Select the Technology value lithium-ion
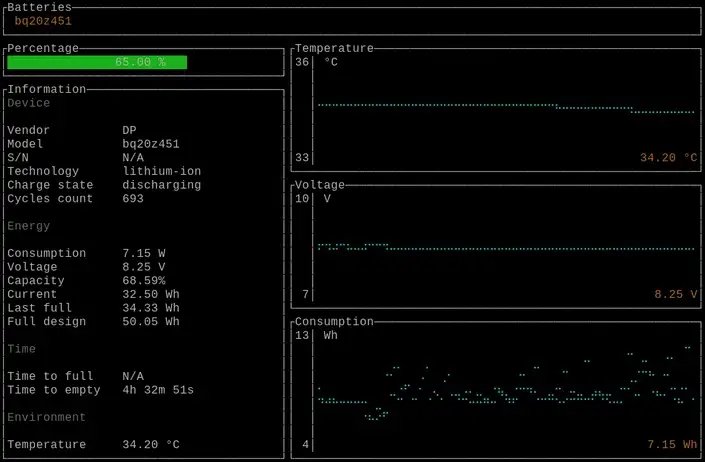 tap(162, 171)
